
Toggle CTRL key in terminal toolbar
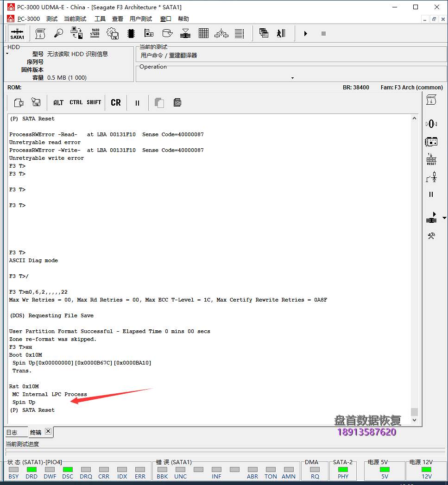[x=76, y=102]
